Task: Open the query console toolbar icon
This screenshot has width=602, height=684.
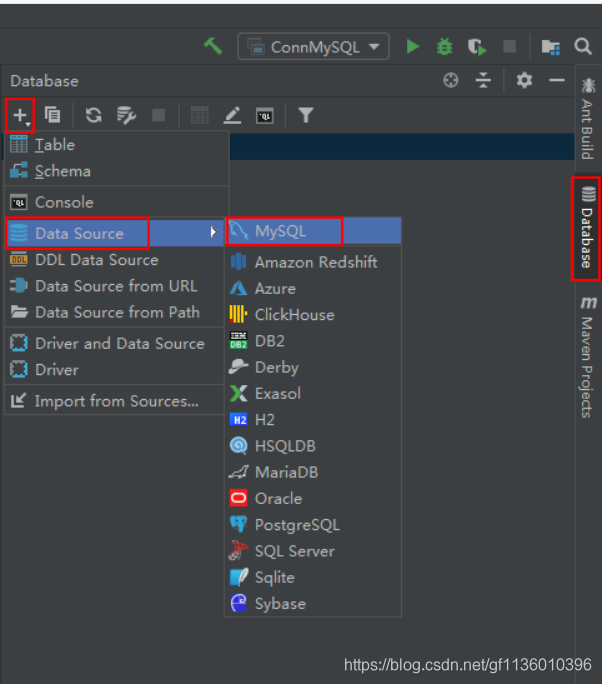Action: pyautogui.click(x=265, y=116)
